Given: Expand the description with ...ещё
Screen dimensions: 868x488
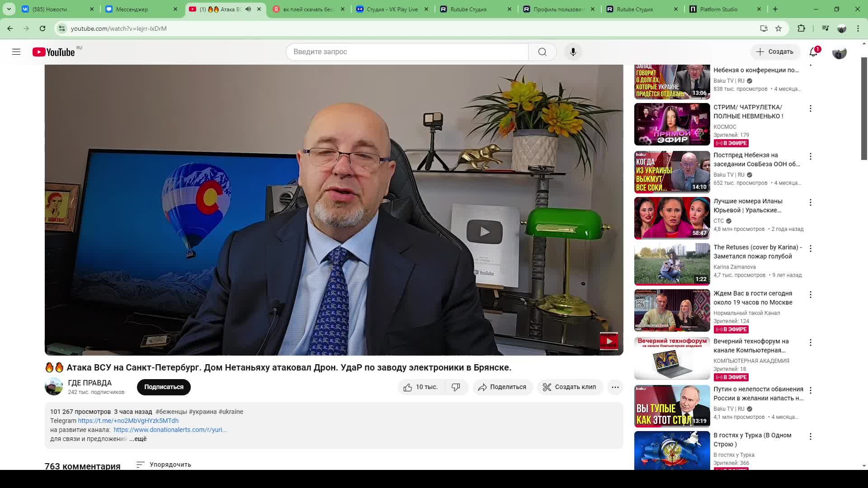Looking at the screenshot, I should [x=138, y=439].
